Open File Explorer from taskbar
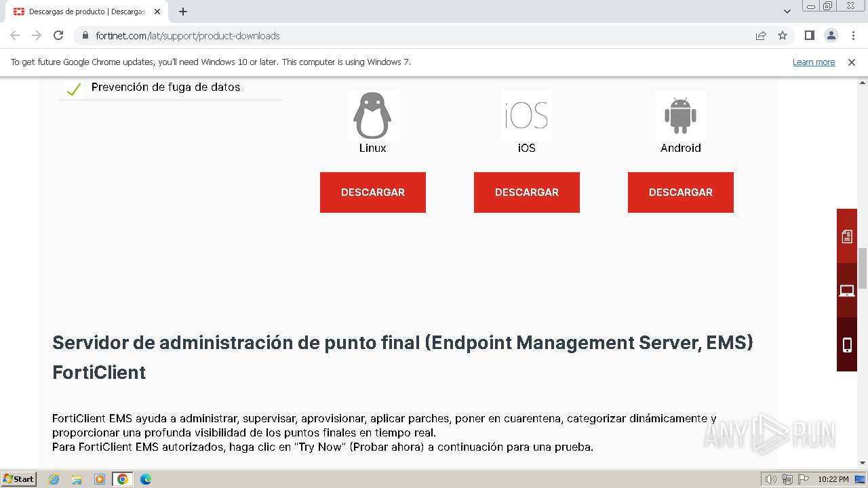 [77, 479]
